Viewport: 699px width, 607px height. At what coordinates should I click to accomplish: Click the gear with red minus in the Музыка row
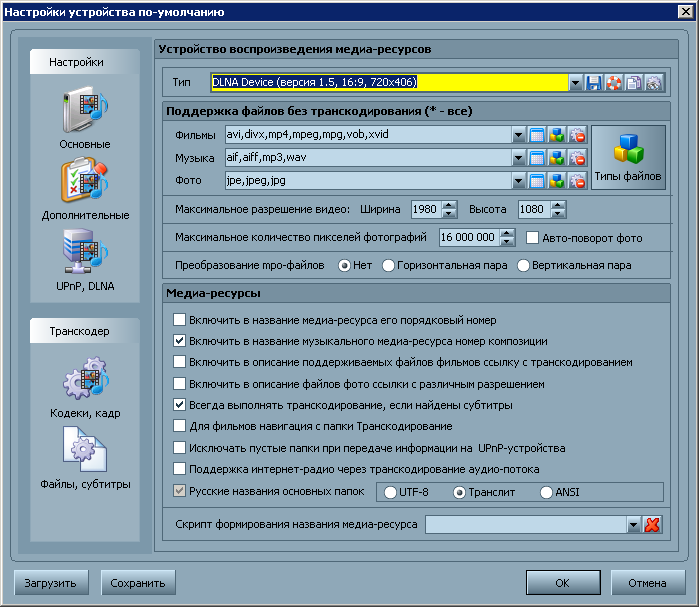[577, 158]
